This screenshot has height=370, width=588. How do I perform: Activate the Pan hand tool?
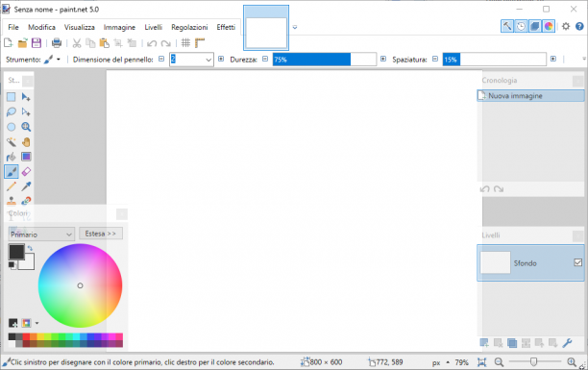pyautogui.click(x=26, y=142)
